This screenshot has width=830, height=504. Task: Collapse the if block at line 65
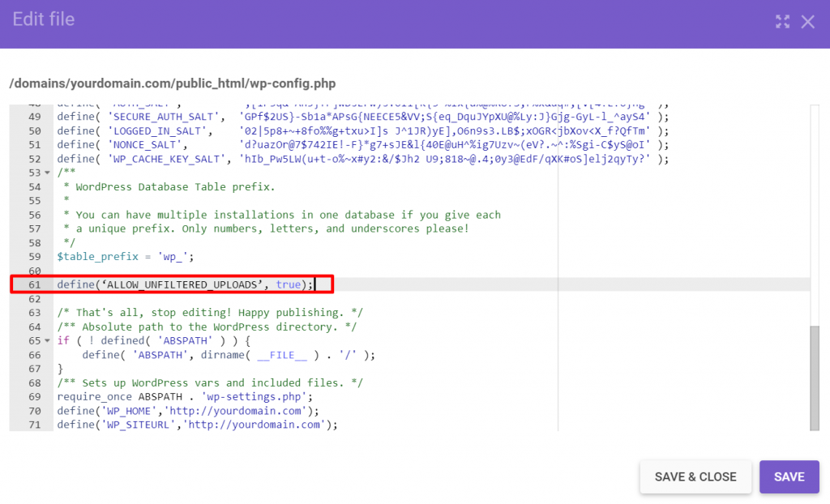[x=47, y=341]
